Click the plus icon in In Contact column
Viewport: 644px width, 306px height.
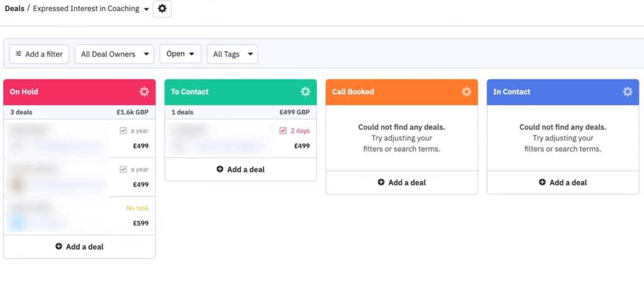pos(542,182)
